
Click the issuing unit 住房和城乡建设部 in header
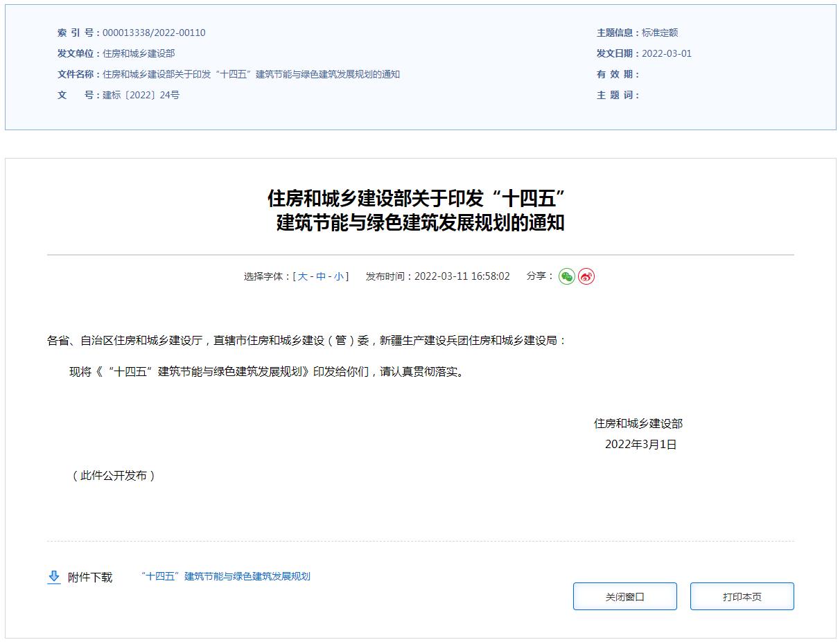click(139, 53)
